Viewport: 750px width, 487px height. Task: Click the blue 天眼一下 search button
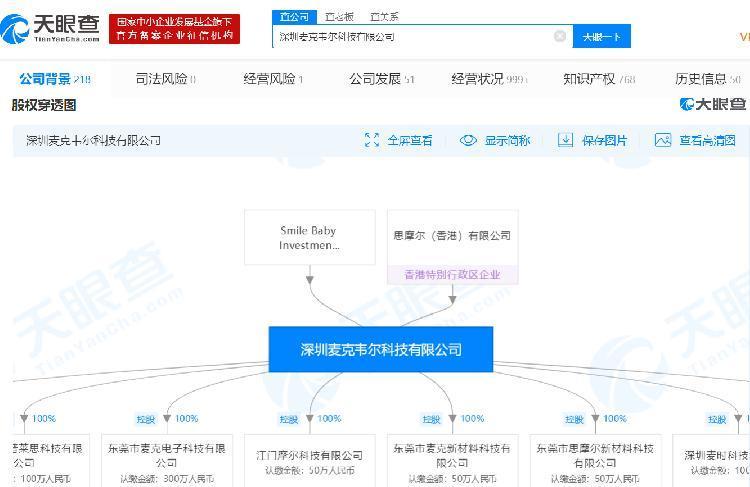[x=601, y=36]
